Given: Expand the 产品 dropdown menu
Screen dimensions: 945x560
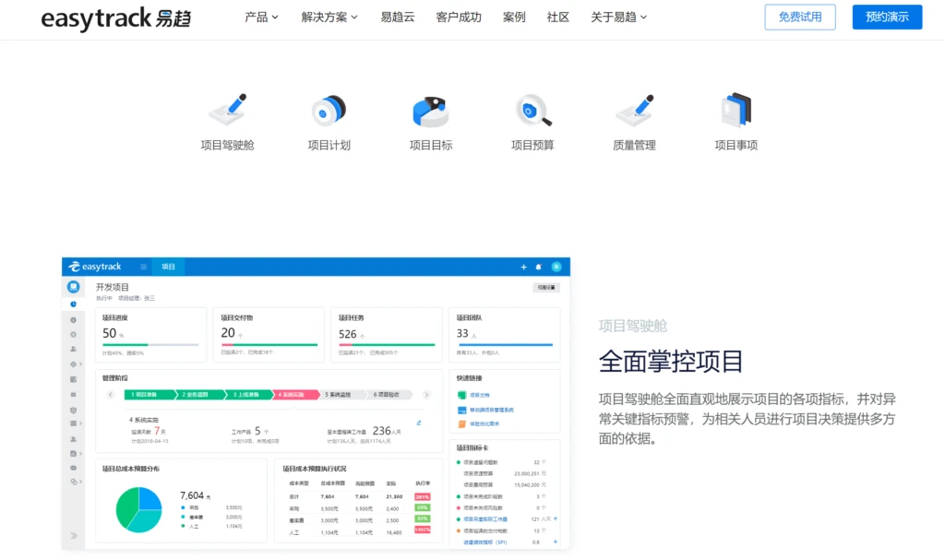Looking at the screenshot, I should tap(259, 16).
